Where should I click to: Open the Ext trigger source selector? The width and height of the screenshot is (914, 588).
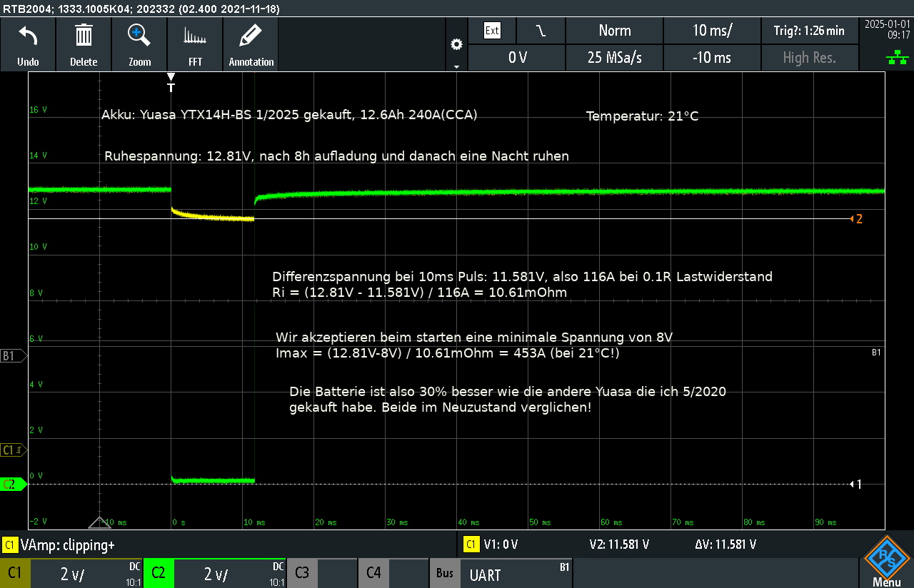point(492,31)
